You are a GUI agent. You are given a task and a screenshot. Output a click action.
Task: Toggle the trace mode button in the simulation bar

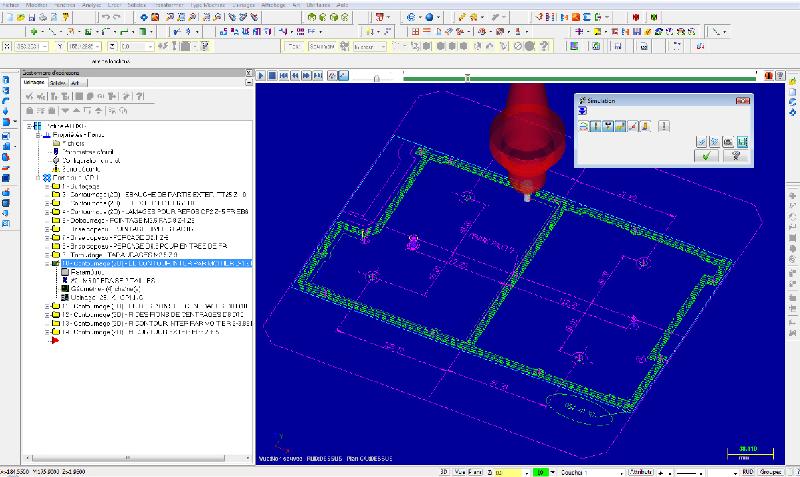[332, 76]
